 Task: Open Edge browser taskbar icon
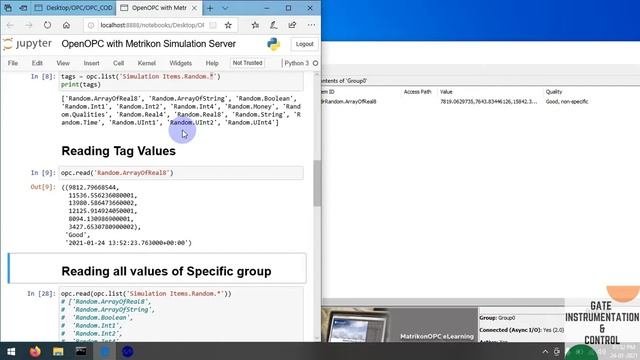click(x=104, y=351)
